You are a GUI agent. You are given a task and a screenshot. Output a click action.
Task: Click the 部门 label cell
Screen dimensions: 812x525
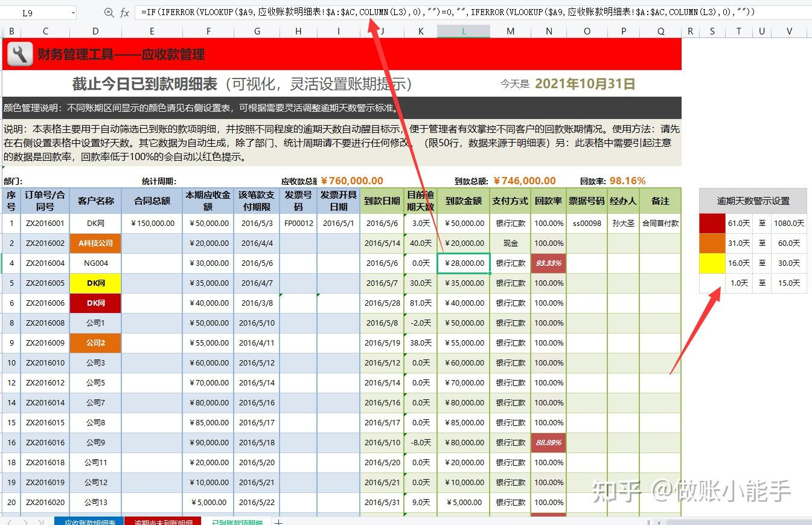13,181
